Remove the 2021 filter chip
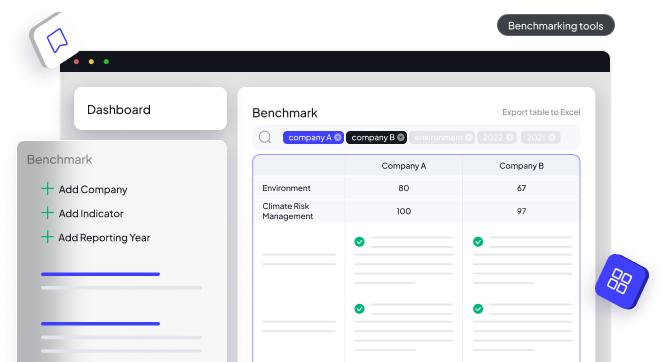Image resolution: width=670 pixels, height=362 pixels. [x=552, y=137]
